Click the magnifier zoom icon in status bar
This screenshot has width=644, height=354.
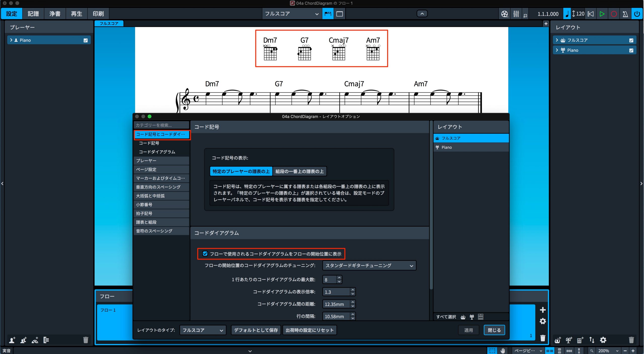point(592,351)
